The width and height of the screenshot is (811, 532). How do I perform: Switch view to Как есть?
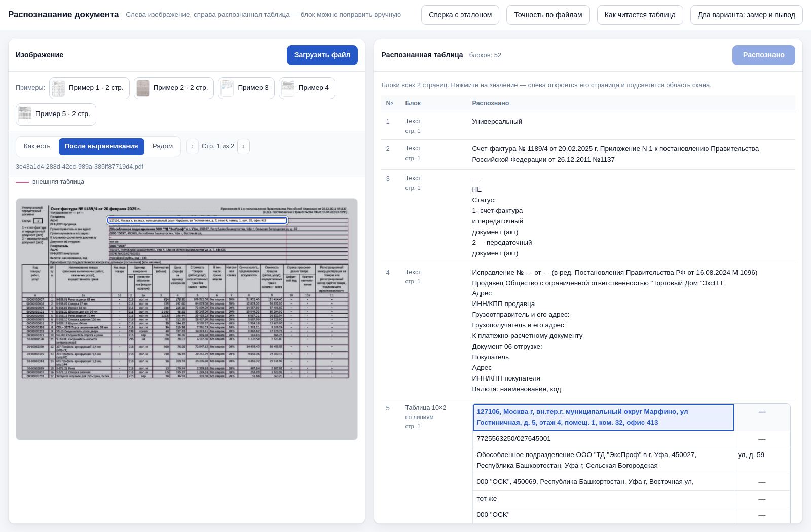[x=37, y=146]
